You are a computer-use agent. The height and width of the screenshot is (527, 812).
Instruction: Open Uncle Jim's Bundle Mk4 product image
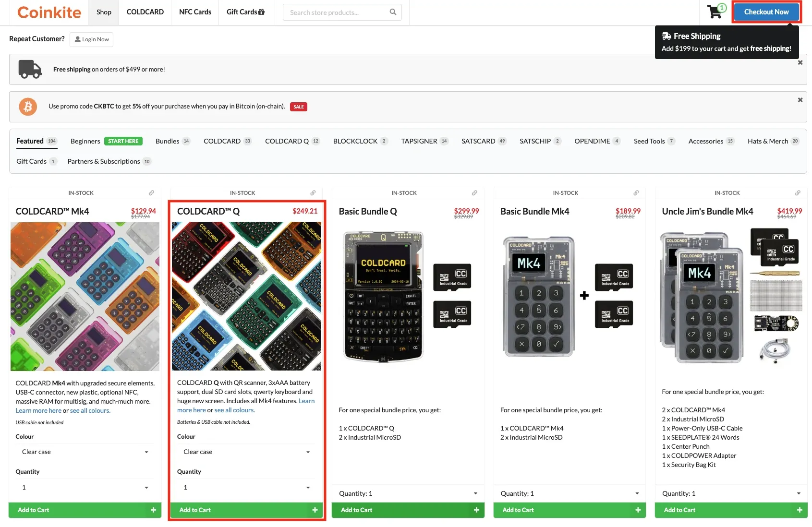pyautogui.click(x=731, y=297)
